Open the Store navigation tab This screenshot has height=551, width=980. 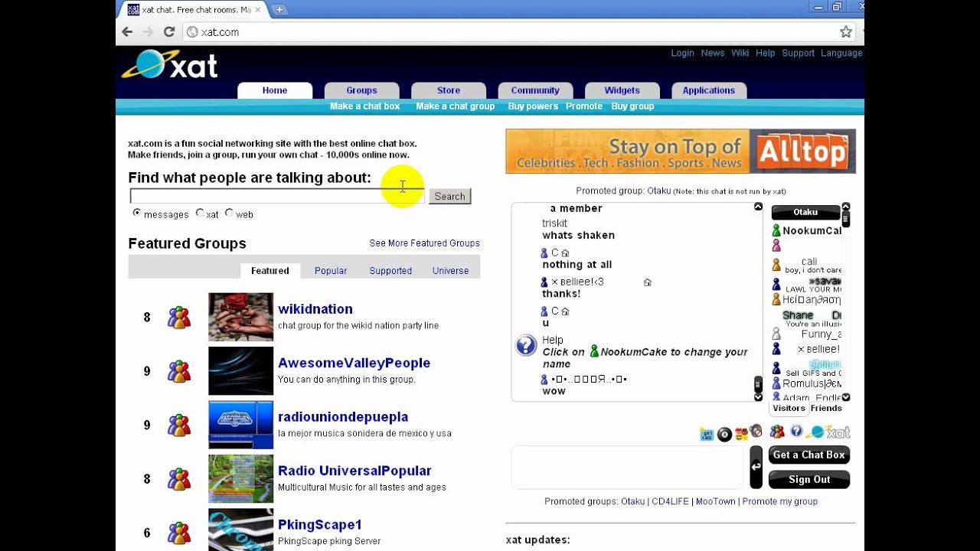[449, 90]
